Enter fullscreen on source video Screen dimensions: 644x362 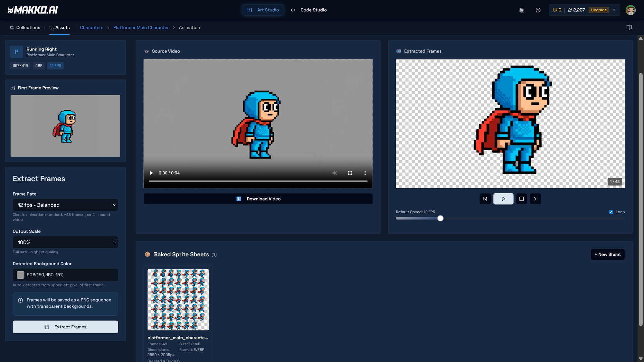click(x=350, y=173)
